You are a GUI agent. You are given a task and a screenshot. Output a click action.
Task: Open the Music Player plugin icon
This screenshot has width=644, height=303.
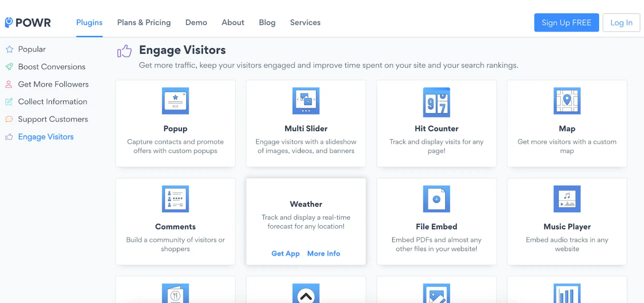point(567,199)
